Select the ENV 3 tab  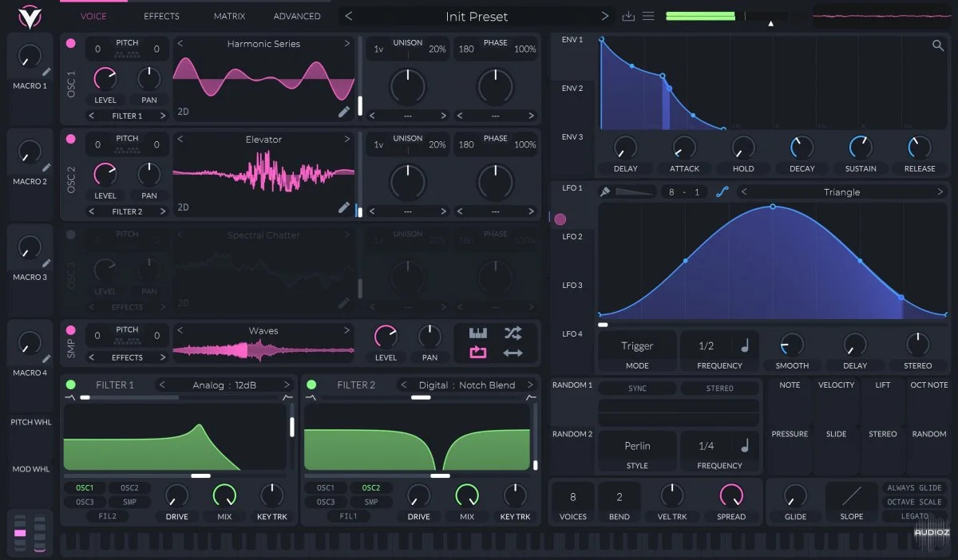pyautogui.click(x=572, y=137)
